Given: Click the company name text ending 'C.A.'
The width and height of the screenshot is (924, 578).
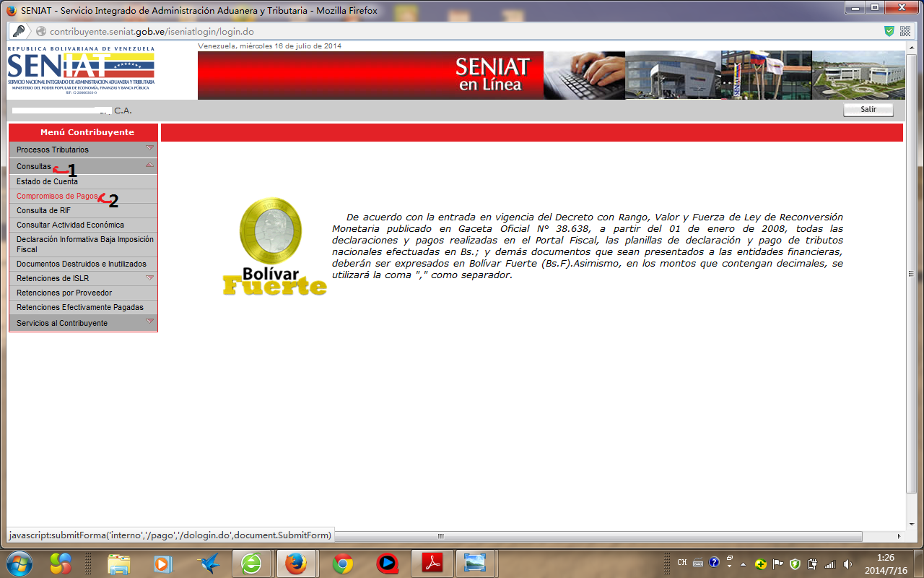Looking at the screenshot, I should [x=72, y=111].
